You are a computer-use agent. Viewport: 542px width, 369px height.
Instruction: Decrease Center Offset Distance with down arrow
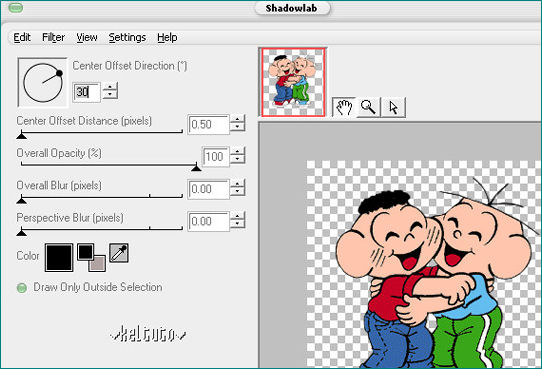237,128
